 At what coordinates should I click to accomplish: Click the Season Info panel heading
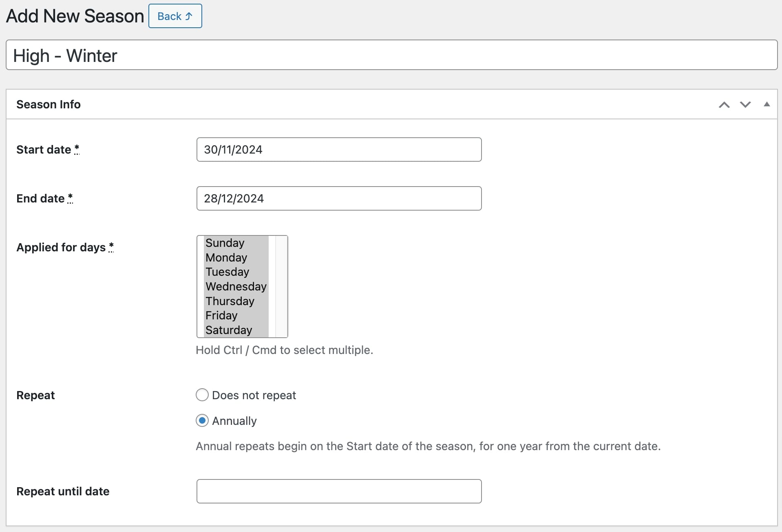pos(49,105)
